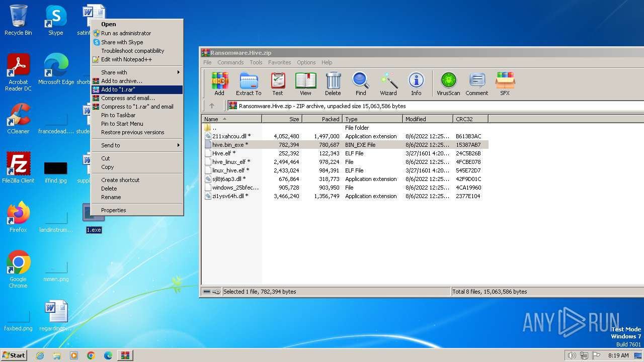Sort by Size column header
This screenshot has width=644, height=362.
(x=282, y=119)
